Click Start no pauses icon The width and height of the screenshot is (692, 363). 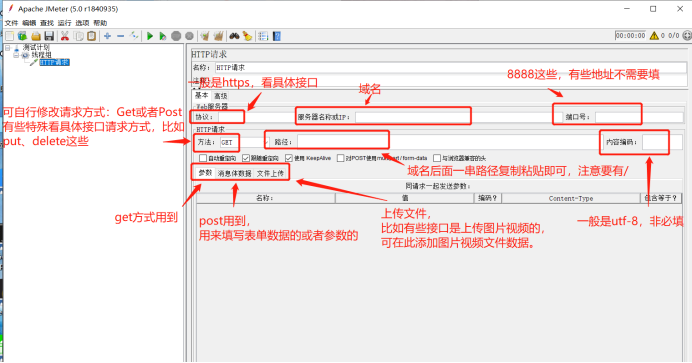pos(163,36)
